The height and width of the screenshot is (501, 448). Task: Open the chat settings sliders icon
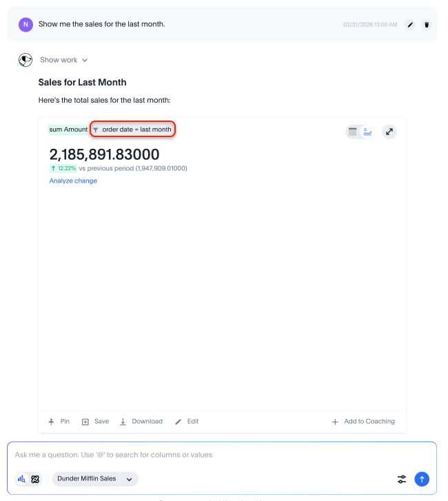click(402, 479)
